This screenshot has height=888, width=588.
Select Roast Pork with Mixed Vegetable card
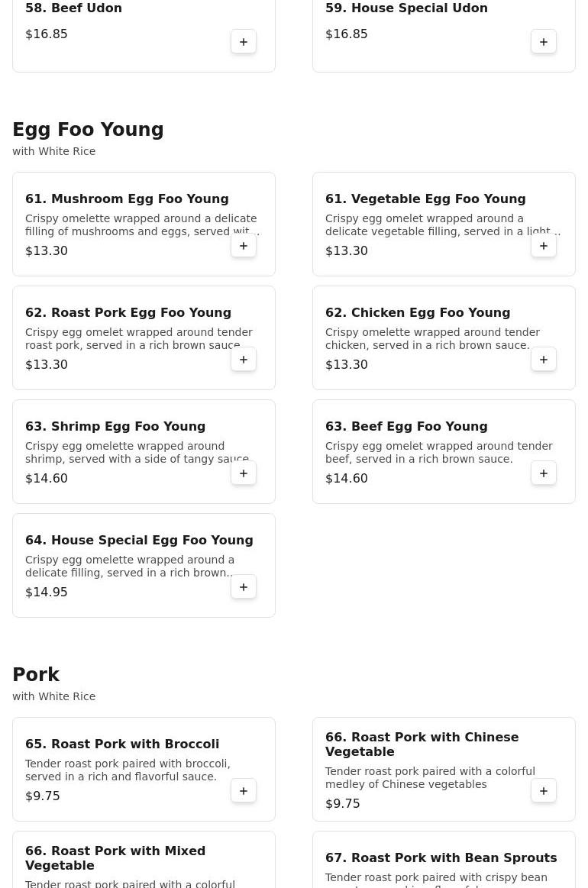point(144,860)
